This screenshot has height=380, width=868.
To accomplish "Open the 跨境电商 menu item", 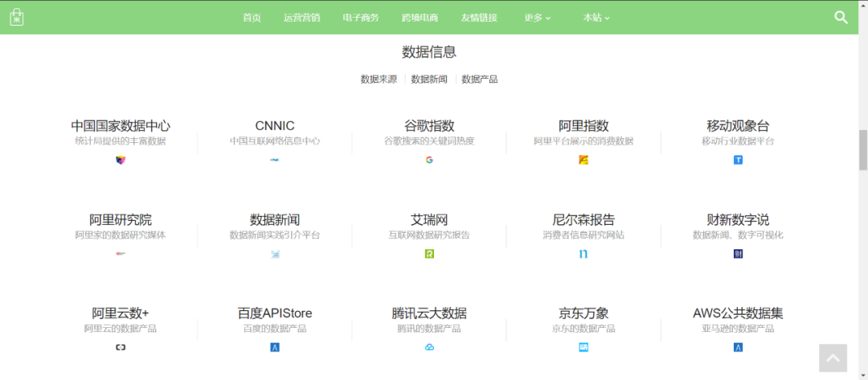I will (x=420, y=18).
